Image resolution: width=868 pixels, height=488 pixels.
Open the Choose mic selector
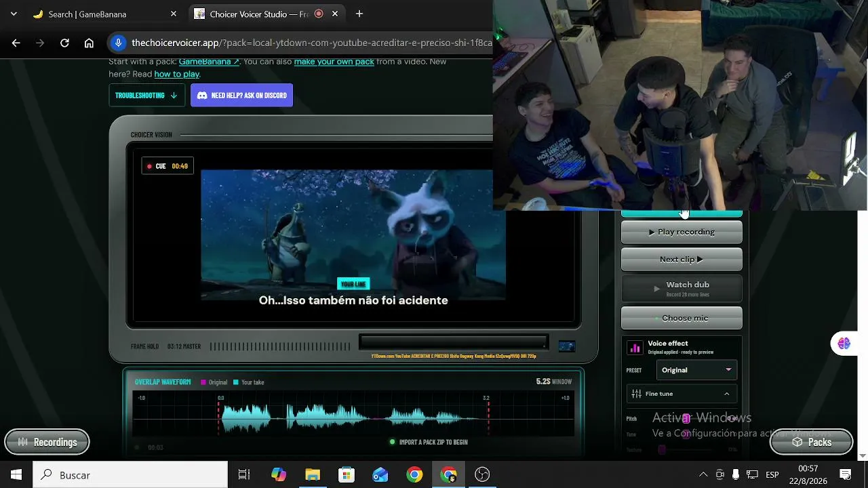point(682,318)
